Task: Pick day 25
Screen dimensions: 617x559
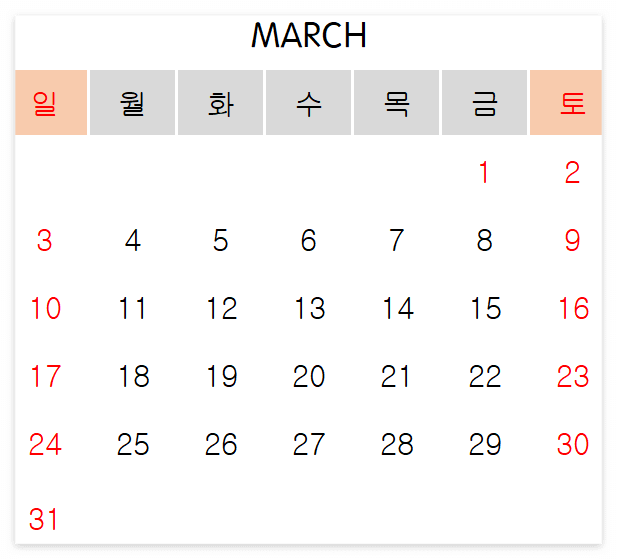Action: (x=133, y=445)
